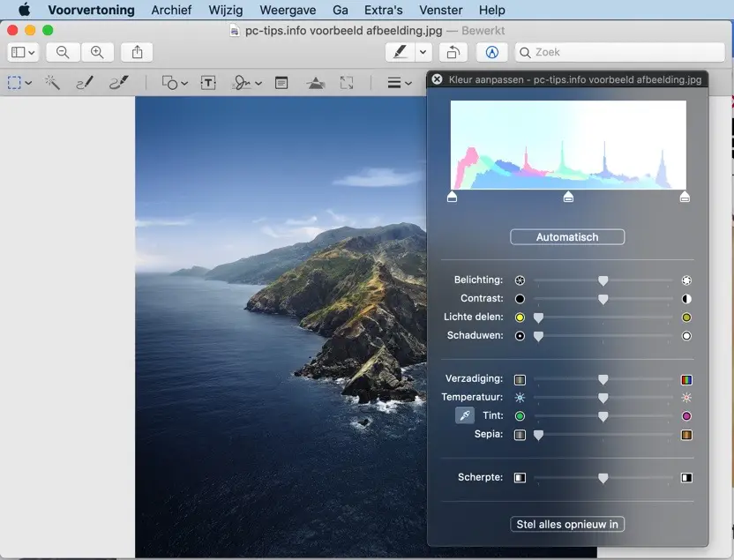Viewport: 734px width, 560px height.
Task: Open the Apple menu
Action: [25, 10]
